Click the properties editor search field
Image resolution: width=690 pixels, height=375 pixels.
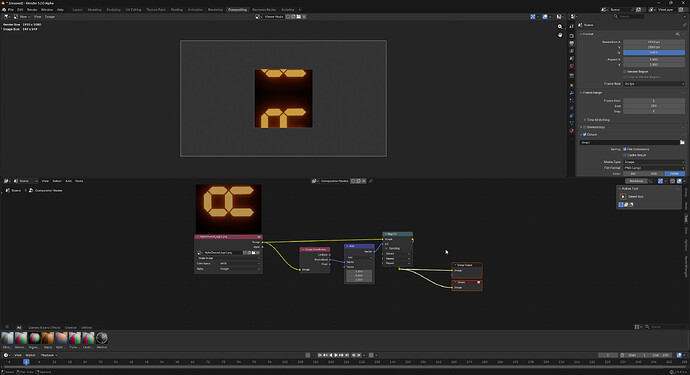click(x=629, y=16)
